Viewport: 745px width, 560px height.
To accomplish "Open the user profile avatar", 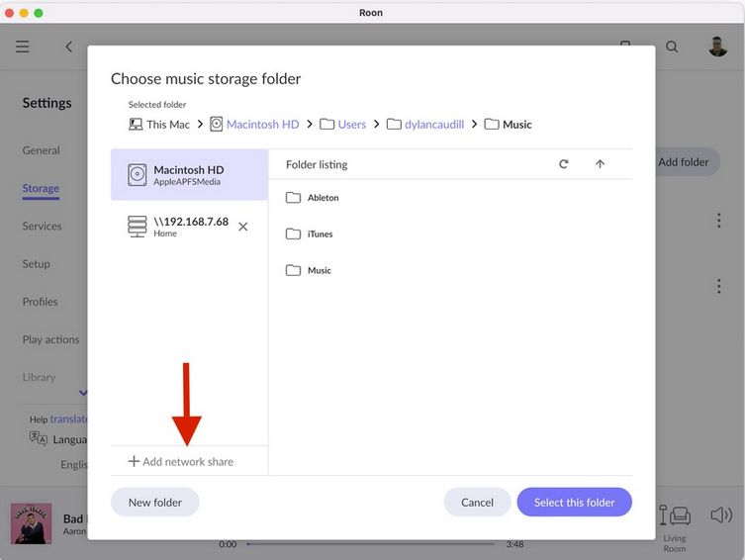I will point(718,47).
